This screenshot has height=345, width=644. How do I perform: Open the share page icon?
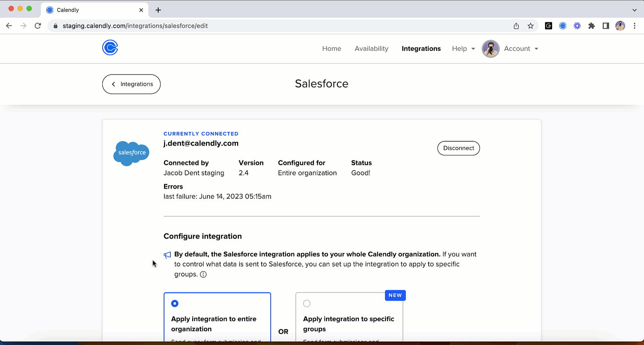(x=516, y=26)
